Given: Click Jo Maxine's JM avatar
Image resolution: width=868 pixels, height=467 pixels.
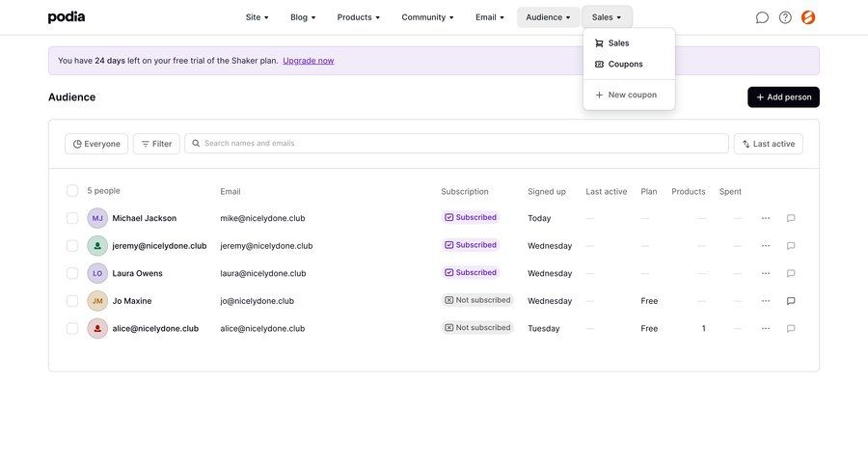Looking at the screenshot, I should pyautogui.click(x=97, y=301).
